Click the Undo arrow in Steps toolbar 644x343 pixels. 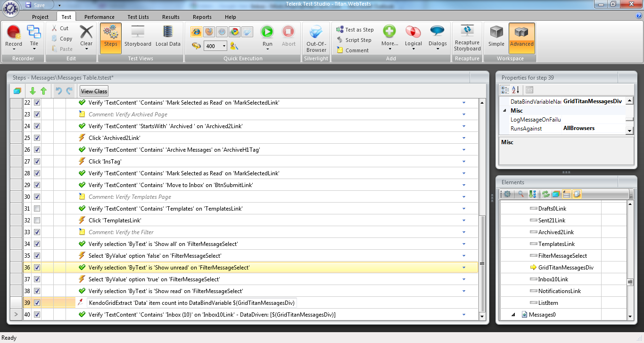coord(59,91)
